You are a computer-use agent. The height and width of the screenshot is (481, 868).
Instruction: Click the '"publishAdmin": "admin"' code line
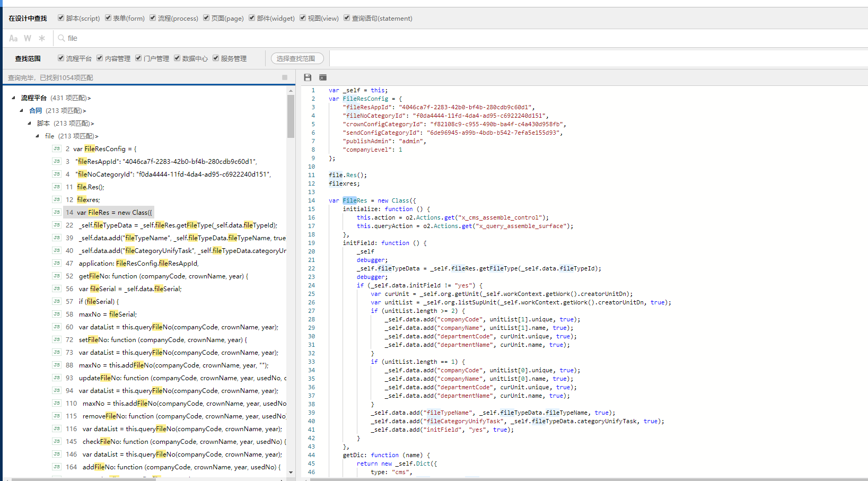tap(384, 141)
